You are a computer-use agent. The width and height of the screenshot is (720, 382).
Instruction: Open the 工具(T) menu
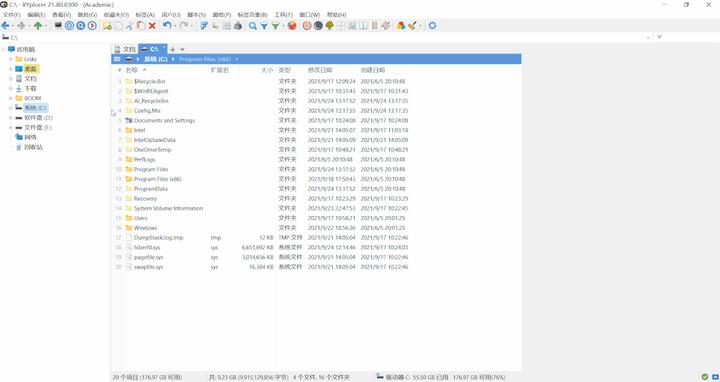pos(283,15)
